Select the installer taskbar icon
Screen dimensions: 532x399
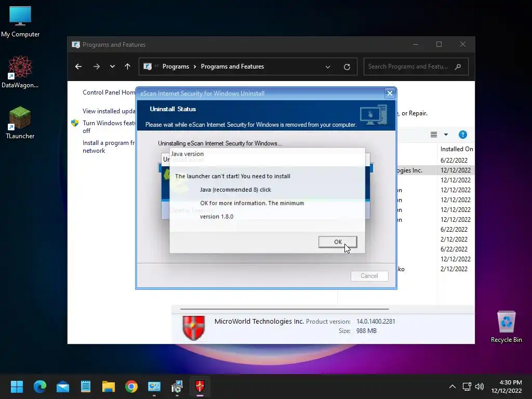[x=177, y=387]
